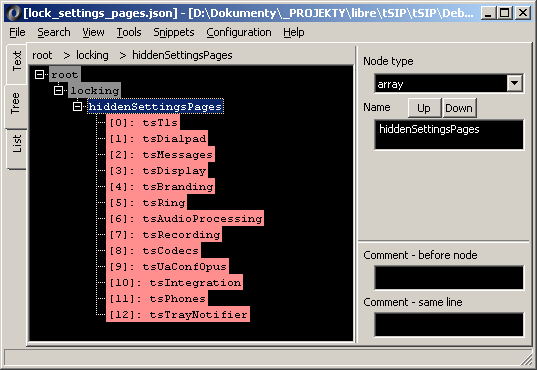Select locking in the breadcrumb path

(92, 55)
